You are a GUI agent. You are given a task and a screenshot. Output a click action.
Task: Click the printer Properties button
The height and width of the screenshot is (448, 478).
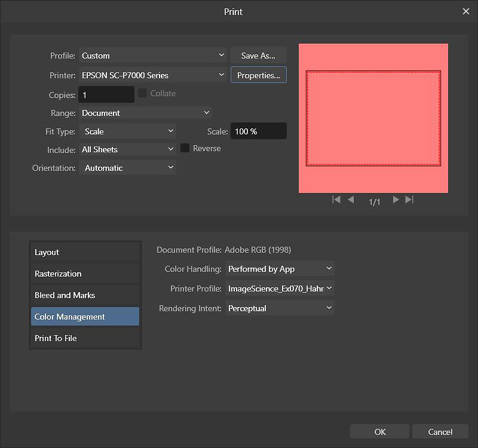[x=258, y=75]
